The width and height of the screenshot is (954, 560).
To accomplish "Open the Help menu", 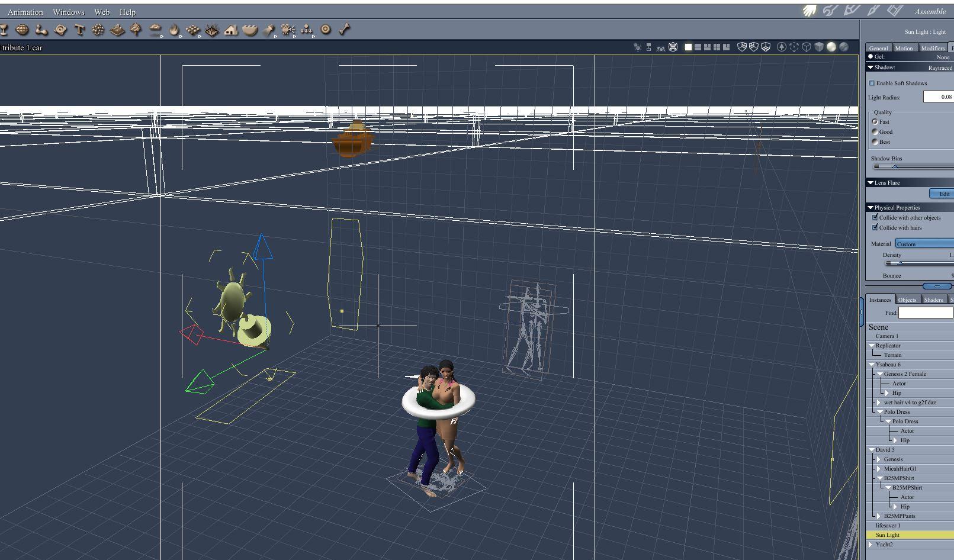I will (x=127, y=12).
